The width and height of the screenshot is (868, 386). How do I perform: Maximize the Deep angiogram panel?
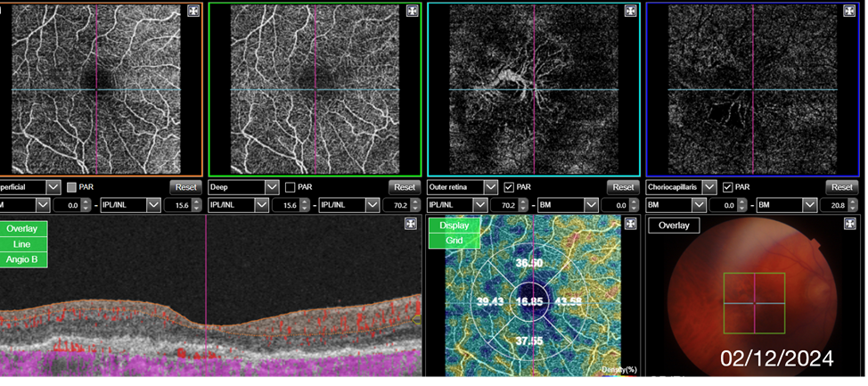[413, 11]
